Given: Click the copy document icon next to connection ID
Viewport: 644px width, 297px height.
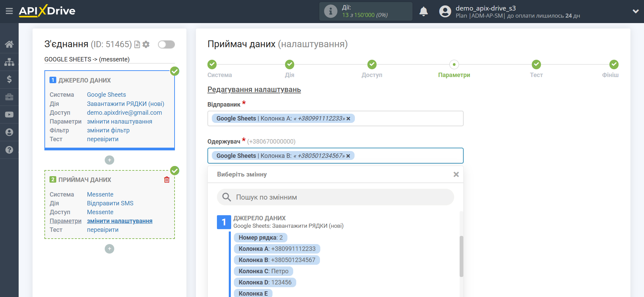Looking at the screenshot, I should tap(137, 44).
